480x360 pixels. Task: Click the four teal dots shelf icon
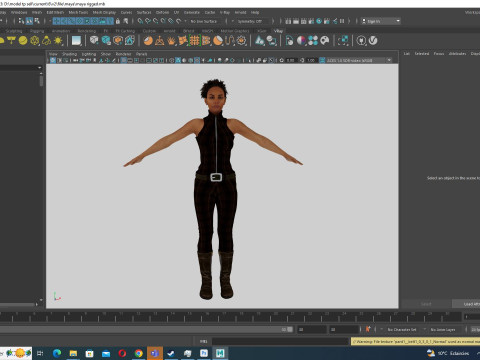[313, 41]
